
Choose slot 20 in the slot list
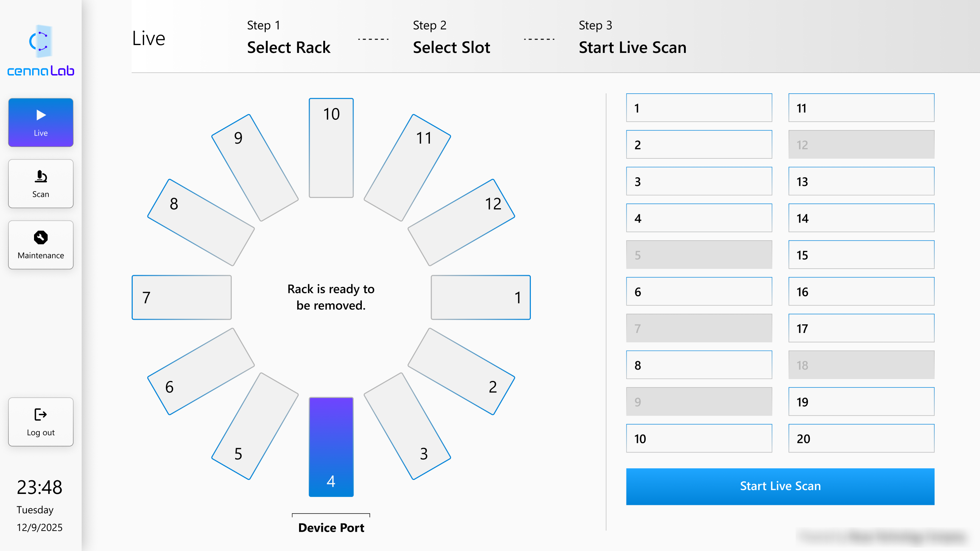(861, 438)
